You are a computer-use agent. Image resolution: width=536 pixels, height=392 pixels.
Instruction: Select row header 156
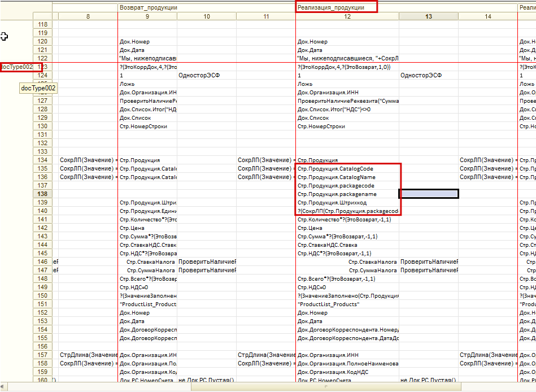click(43, 346)
